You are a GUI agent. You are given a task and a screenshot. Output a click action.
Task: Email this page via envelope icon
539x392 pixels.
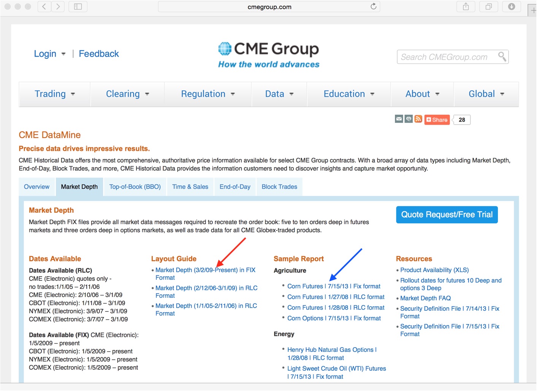click(399, 119)
